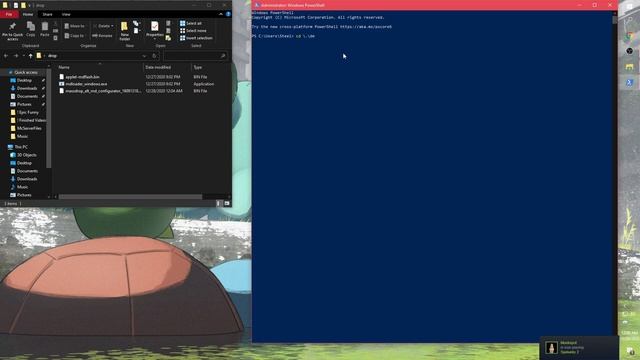Click PowerShell icon on the taskbar
Viewport: 640px width, 360px height.
(629, 82)
